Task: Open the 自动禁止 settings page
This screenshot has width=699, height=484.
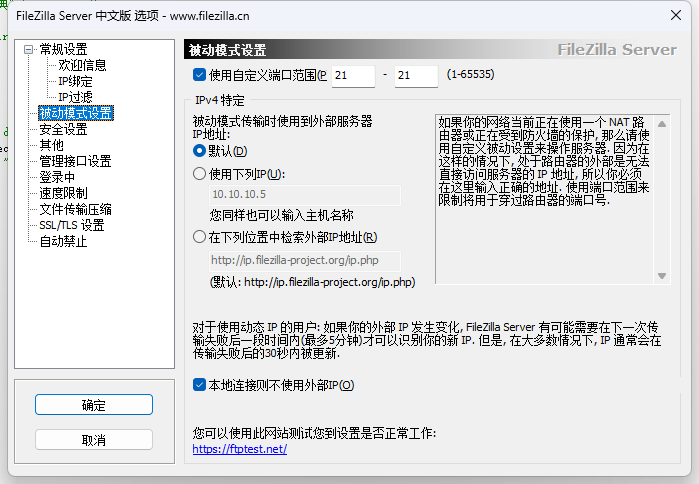Action: [63, 242]
